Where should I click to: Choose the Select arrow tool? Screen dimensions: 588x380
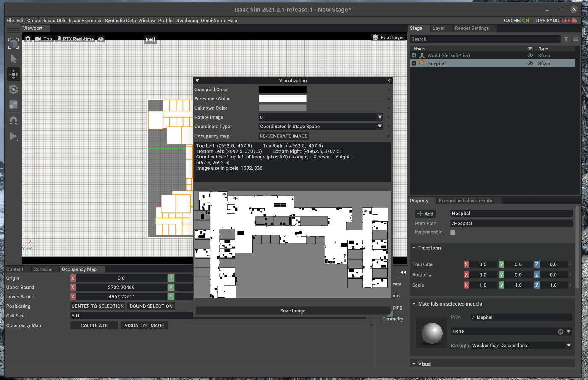[13, 59]
